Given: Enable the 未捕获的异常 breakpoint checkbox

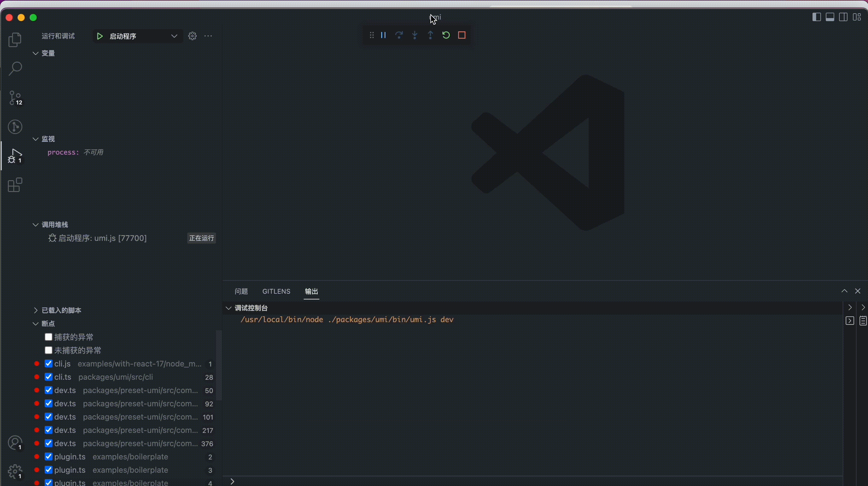Looking at the screenshot, I should tap(49, 350).
